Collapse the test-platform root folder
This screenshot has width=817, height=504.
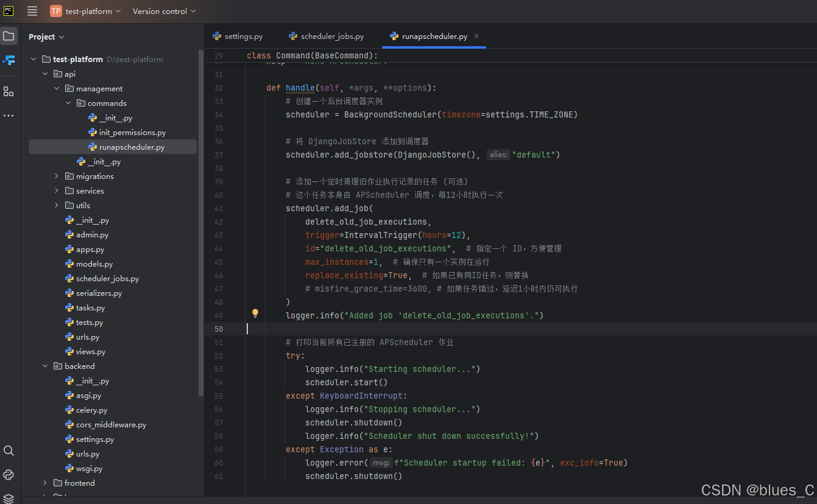pyautogui.click(x=34, y=59)
